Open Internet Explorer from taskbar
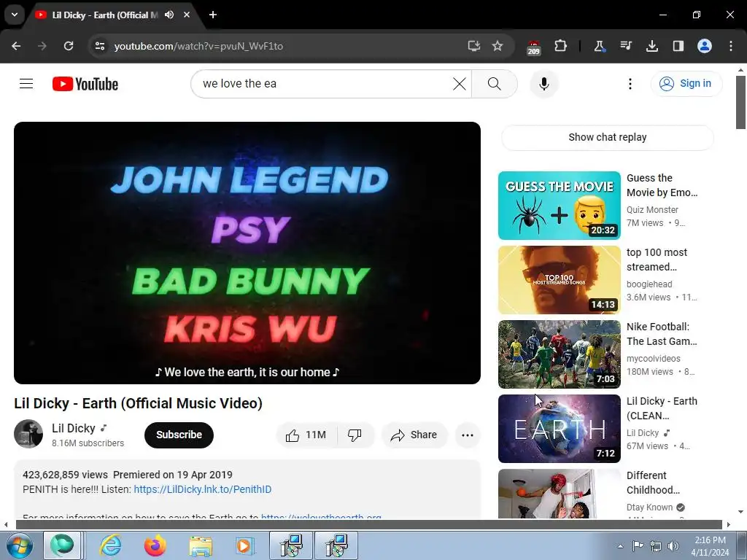 [x=111, y=545]
